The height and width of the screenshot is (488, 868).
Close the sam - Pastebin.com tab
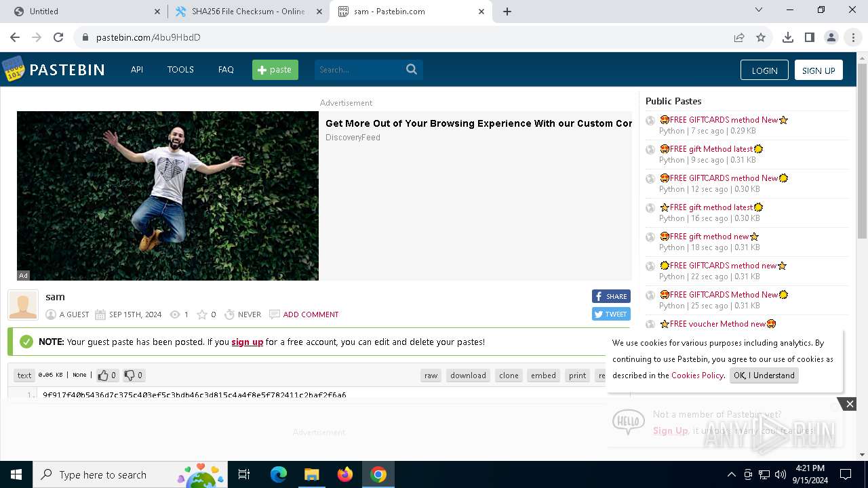(x=481, y=12)
